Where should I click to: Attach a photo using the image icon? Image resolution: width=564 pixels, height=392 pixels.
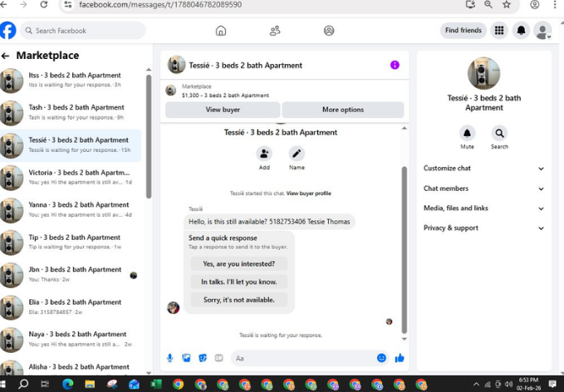[186, 358]
